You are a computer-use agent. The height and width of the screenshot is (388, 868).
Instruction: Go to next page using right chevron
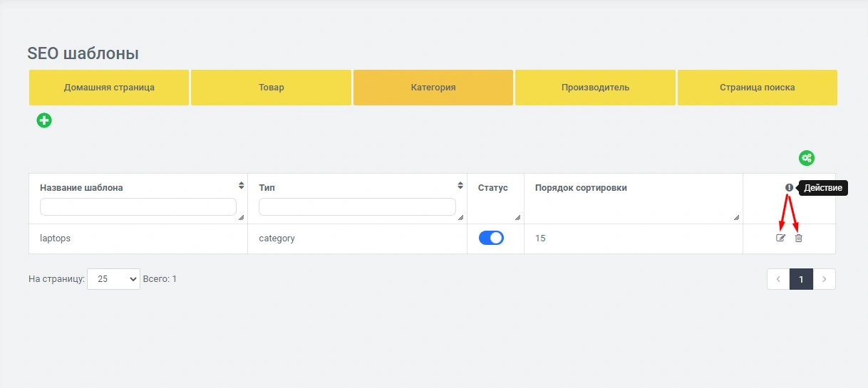click(824, 279)
